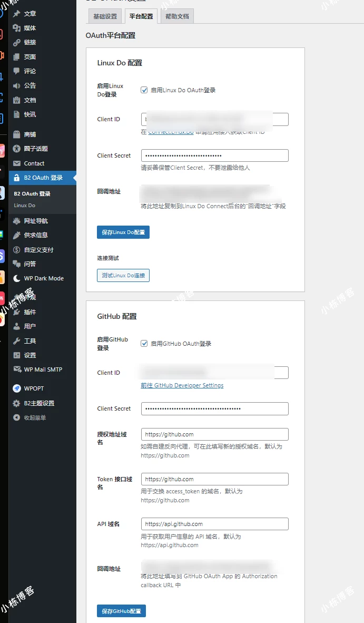Toggle 启用Linux Do OAuth登录 checkbox
The width and height of the screenshot is (364, 623).
tap(144, 90)
